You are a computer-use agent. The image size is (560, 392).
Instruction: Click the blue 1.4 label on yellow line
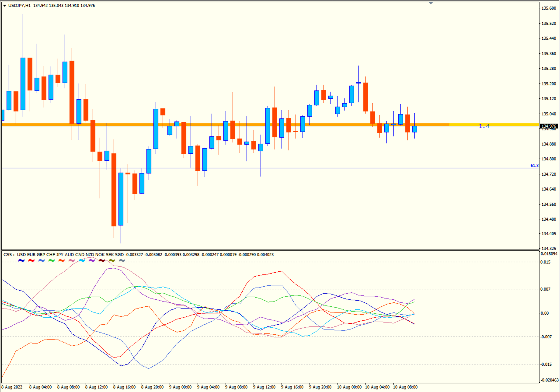484,126
